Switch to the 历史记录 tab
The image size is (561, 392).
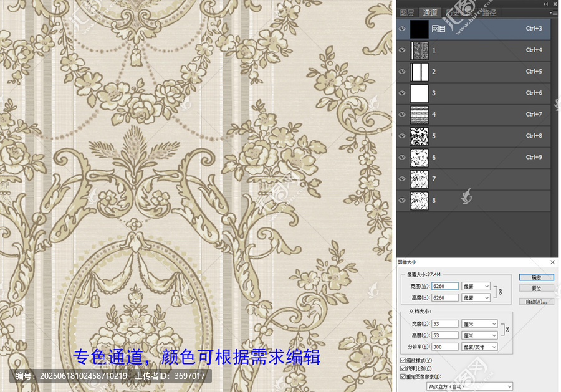[460, 12]
